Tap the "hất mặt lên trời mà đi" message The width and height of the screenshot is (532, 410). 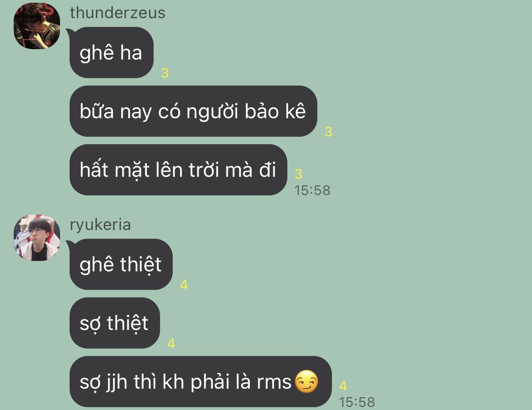(178, 170)
